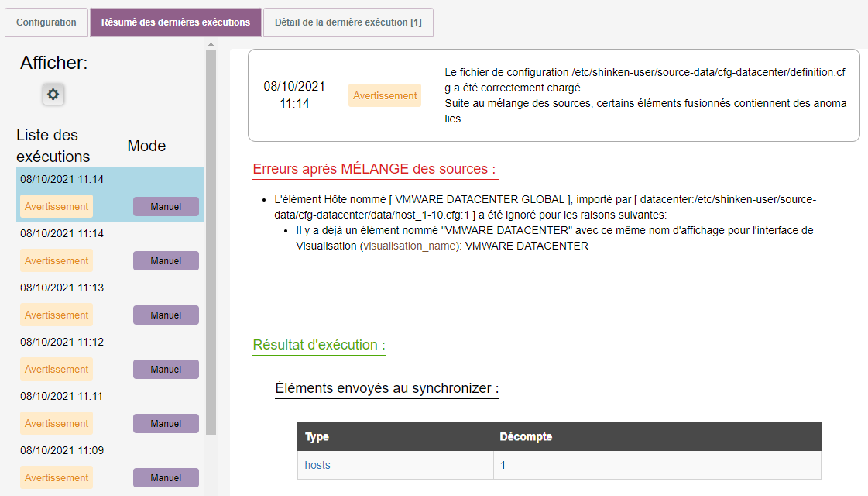Click Avertissement badge in top summary box
Image resolution: width=868 pixels, height=496 pixels.
[x=385, y=95]
